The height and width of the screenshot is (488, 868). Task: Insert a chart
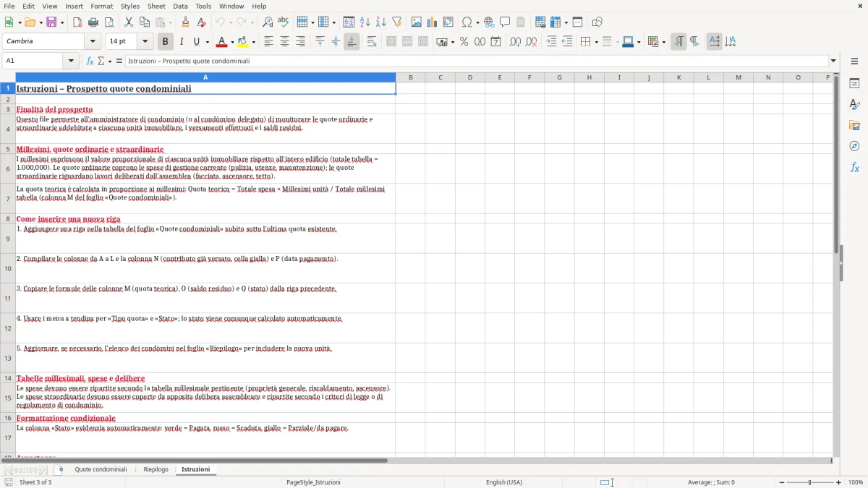click(x=433, y=22)
